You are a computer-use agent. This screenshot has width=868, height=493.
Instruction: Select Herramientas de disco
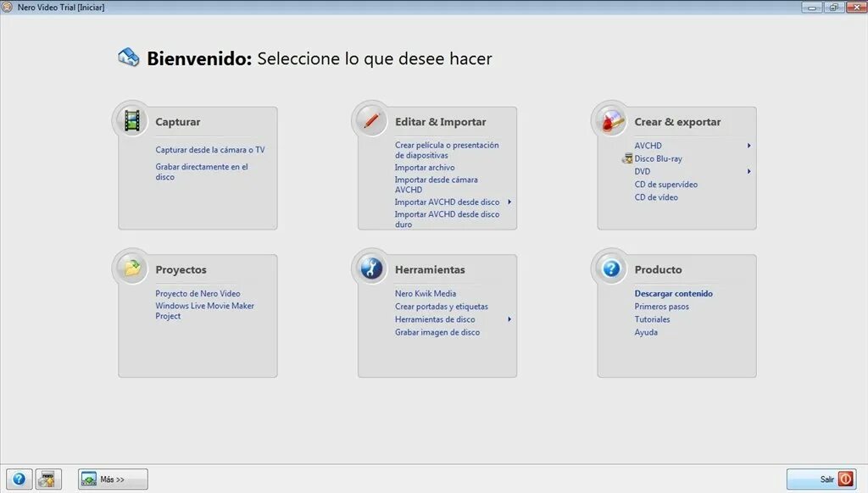(x=435, y=319)
